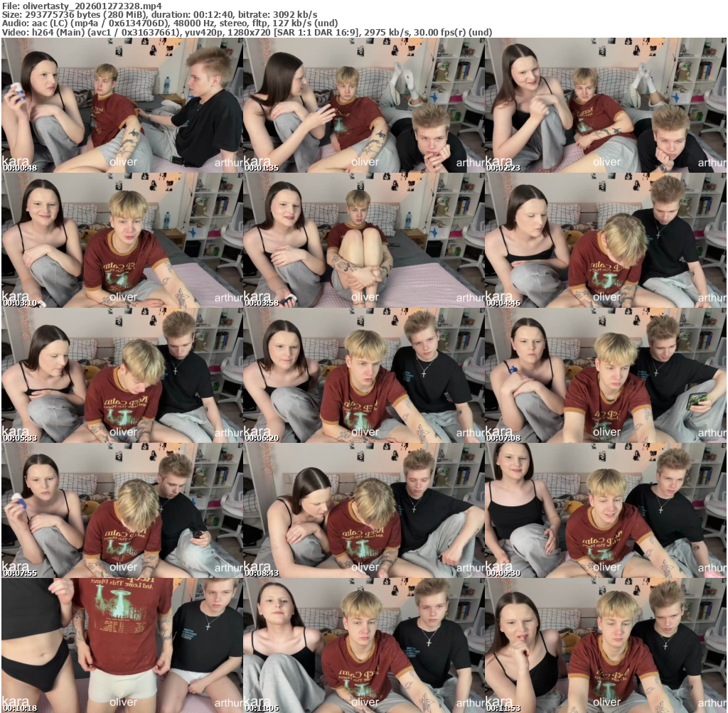Image resolution: width=728 pixels, height=713 pixels.
Task: Click the Audio aac stream info line
Action: point(170,23)
